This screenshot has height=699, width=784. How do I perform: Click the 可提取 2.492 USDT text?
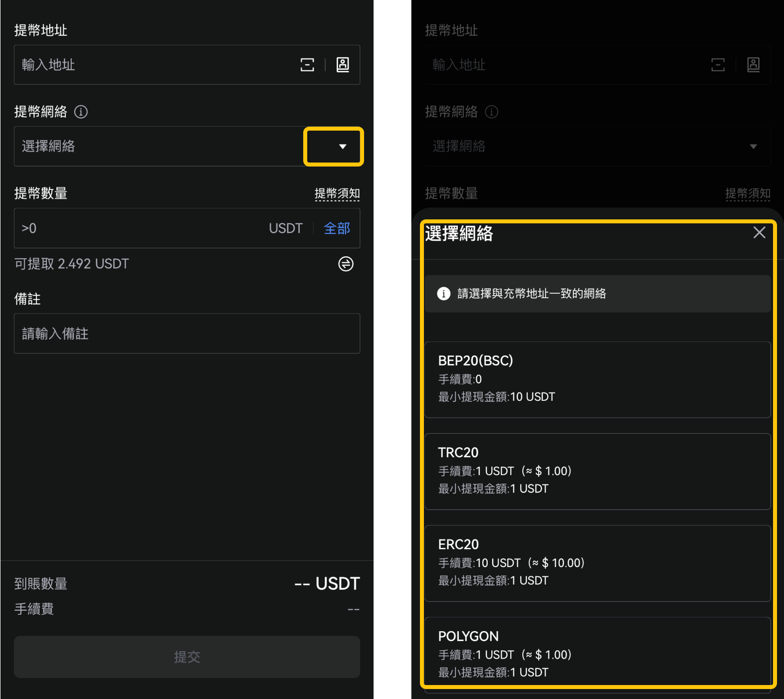pyautogui.click(x=72, y=264)
